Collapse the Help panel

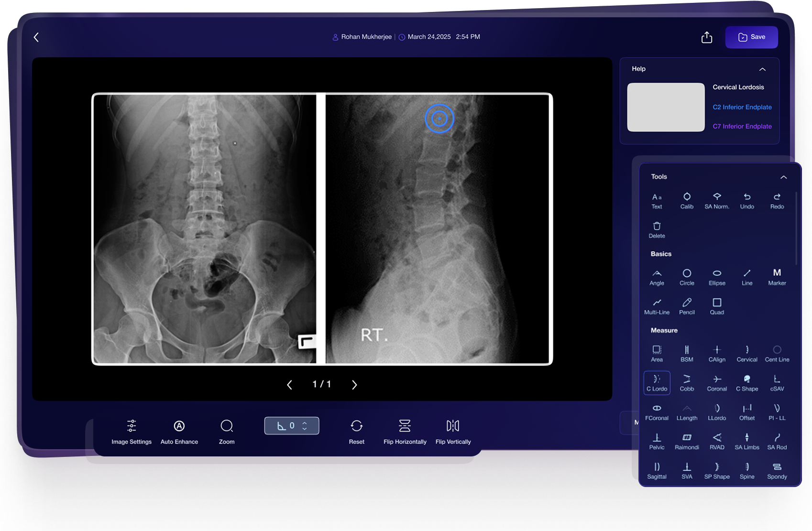(x=762, y=69)
